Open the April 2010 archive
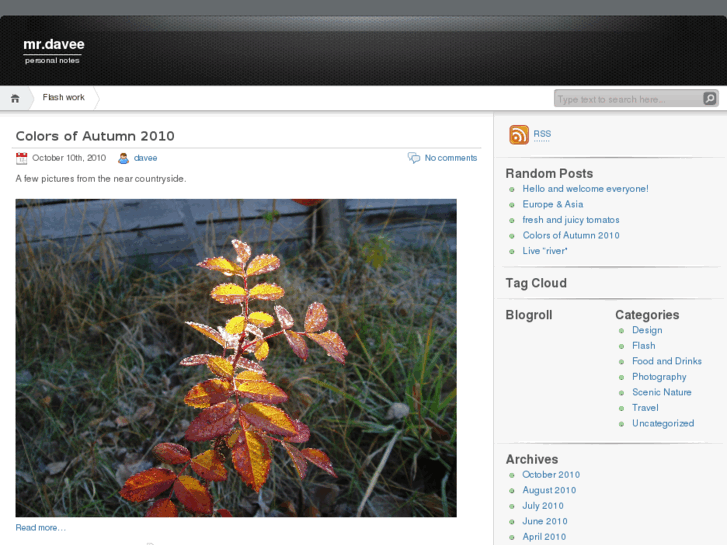 point(544,537)
